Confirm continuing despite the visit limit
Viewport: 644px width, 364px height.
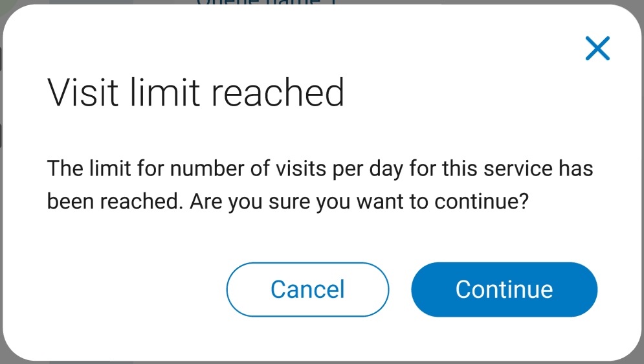(504, 290)
